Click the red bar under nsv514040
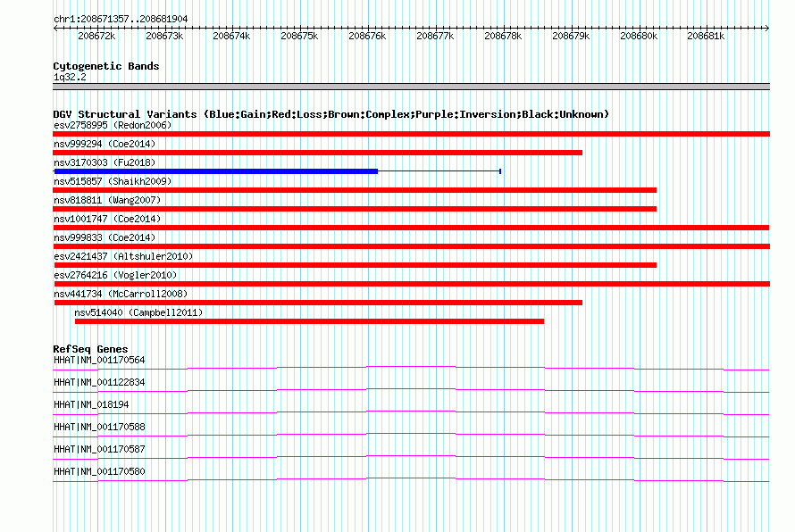This screenshot has height=532, width=795. coord(309,321)
